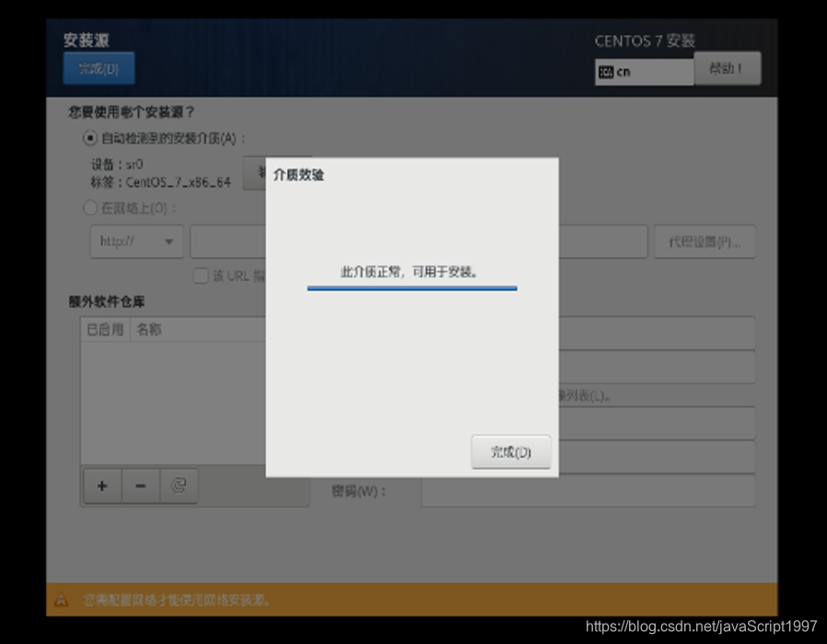Open the 帮助! help button
Viewport: 827px width, 644px height.
[727, 68]
